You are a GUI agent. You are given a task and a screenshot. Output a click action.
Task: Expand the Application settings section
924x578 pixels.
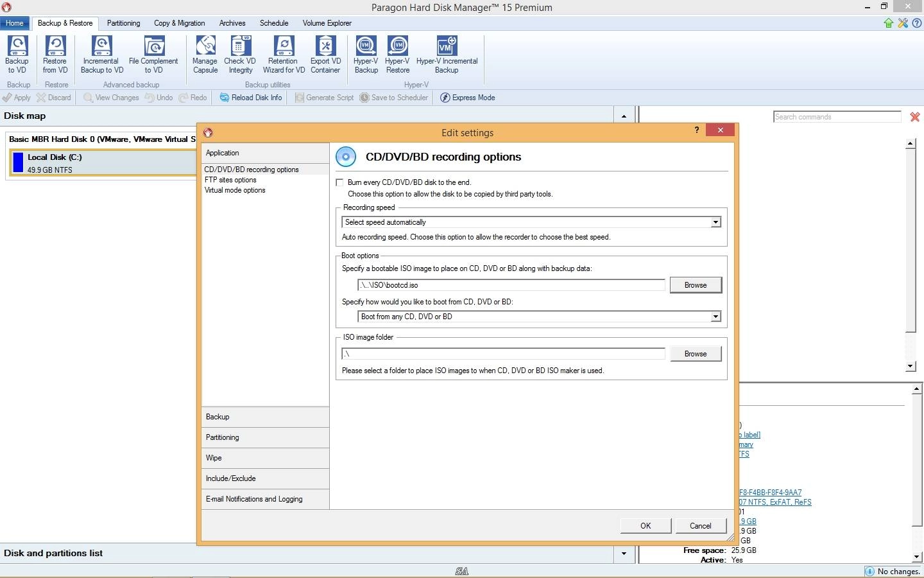click(265, 153)
